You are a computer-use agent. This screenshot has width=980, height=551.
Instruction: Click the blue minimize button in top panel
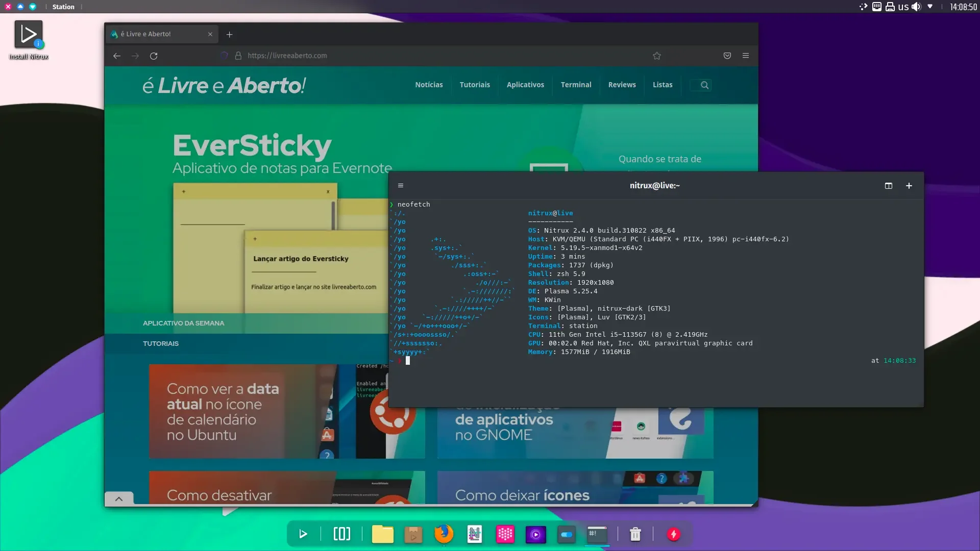20,7
